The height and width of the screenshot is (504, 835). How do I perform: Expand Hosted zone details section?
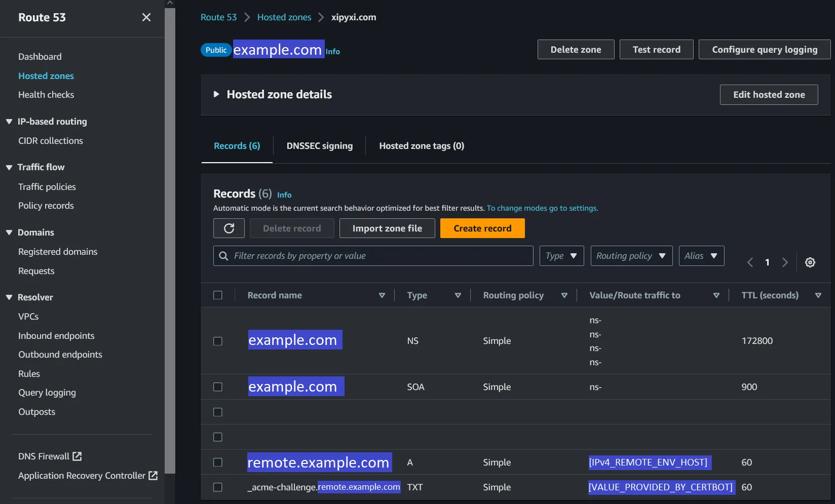[216, 94]
